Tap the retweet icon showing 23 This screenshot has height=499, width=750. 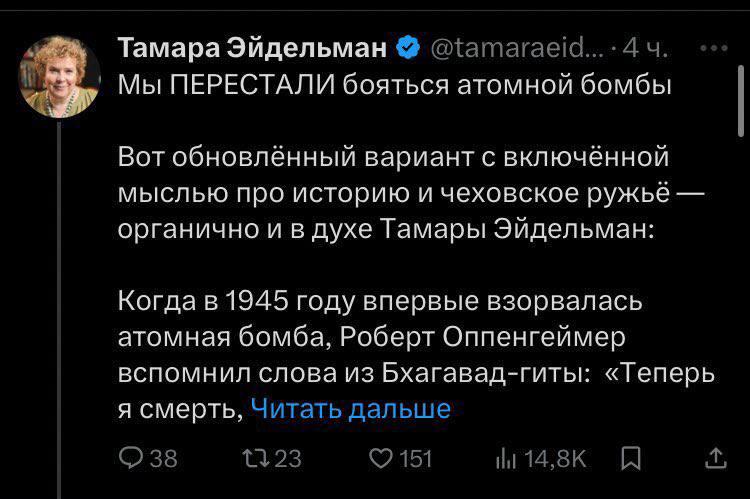coord(254,458)
